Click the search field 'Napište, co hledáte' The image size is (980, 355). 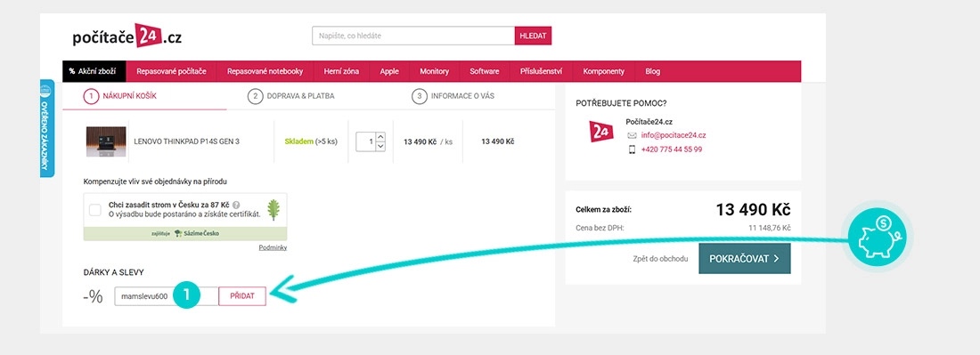tap(413, 36)
